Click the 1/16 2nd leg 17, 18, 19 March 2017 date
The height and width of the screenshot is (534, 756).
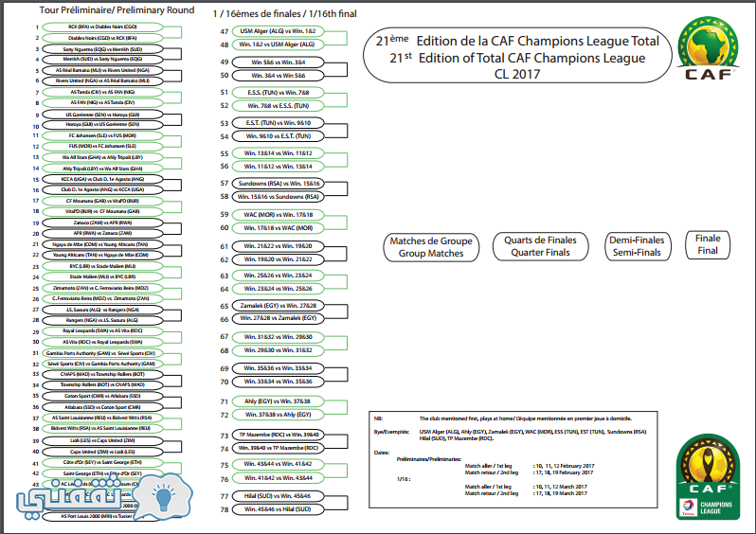[559, 493]
